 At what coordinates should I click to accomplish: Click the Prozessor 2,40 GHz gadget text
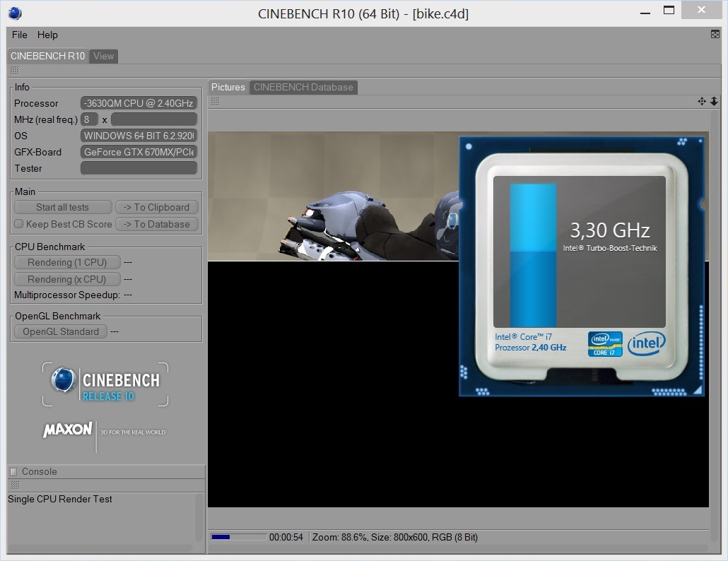click(531, 348)
